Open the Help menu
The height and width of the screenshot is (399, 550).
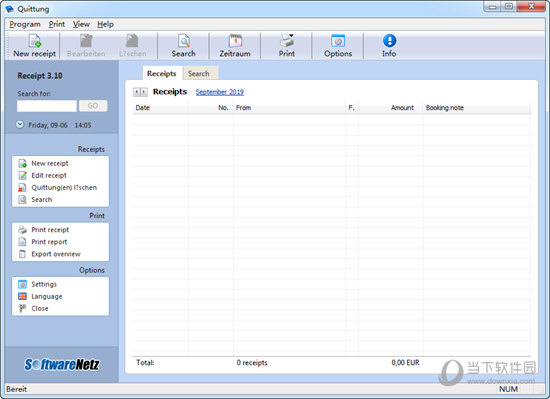[x=105, y=24]
